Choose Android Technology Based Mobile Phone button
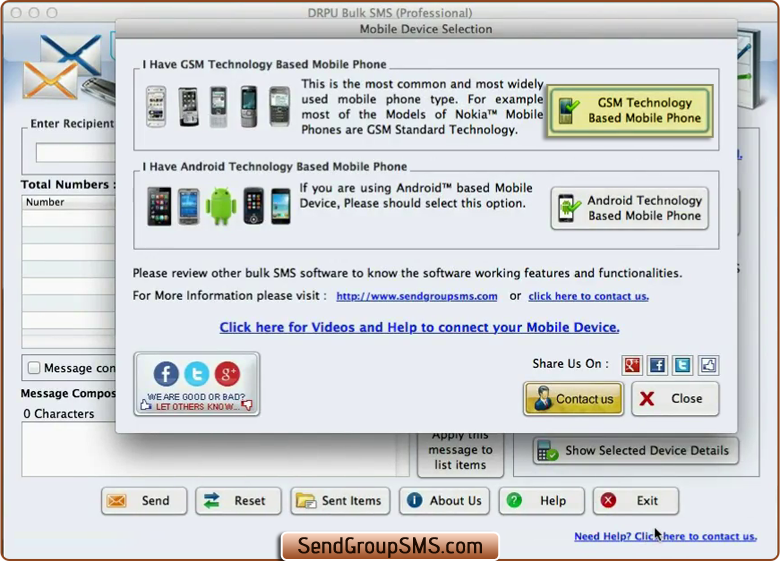 [x=630, y=208]
